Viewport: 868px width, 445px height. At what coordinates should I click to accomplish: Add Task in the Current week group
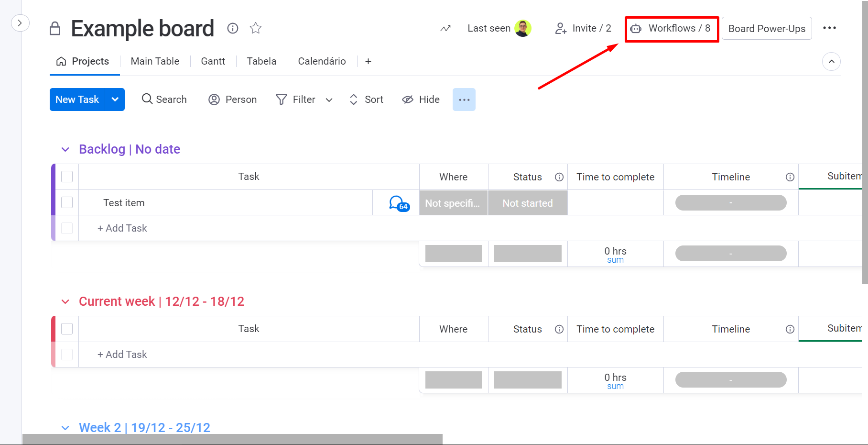click(x=122, y=355)
